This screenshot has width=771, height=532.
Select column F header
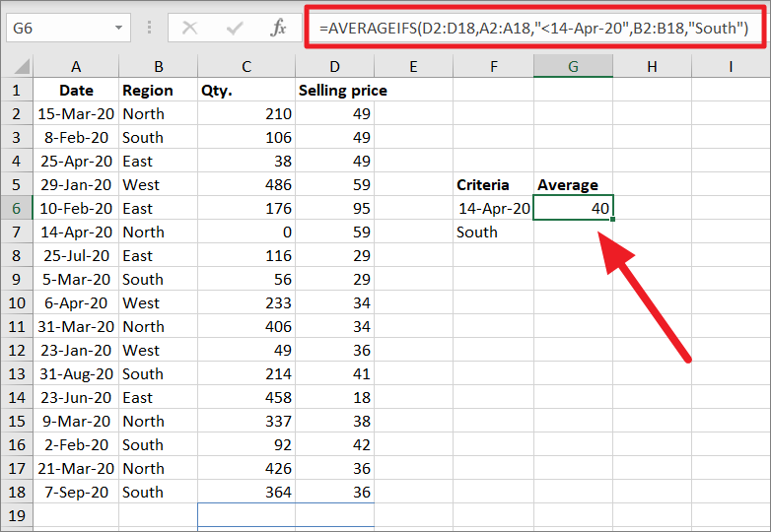click(x=494, y=66)
